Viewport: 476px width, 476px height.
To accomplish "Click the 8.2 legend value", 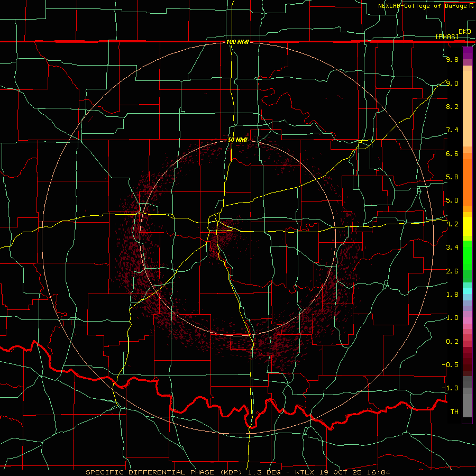I will coord(452,106).
